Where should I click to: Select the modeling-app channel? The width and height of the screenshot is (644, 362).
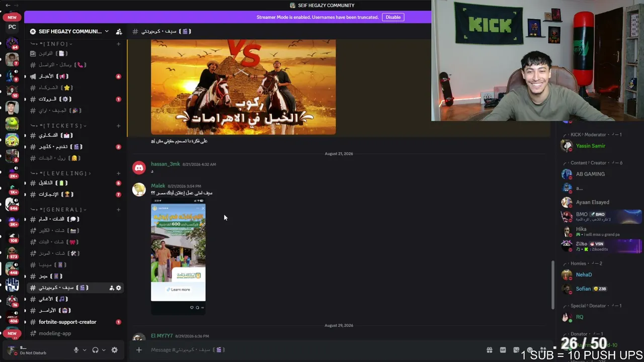tap(75, 333)
